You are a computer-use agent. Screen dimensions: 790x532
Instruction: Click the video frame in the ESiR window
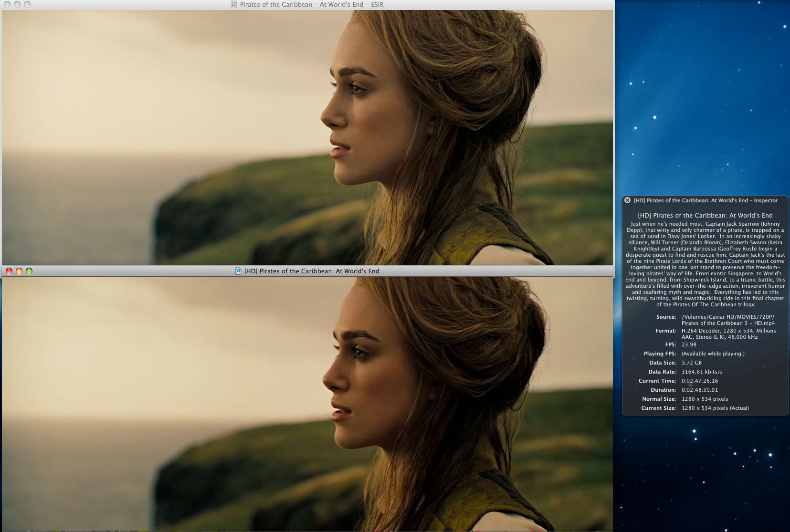point(307,137)
